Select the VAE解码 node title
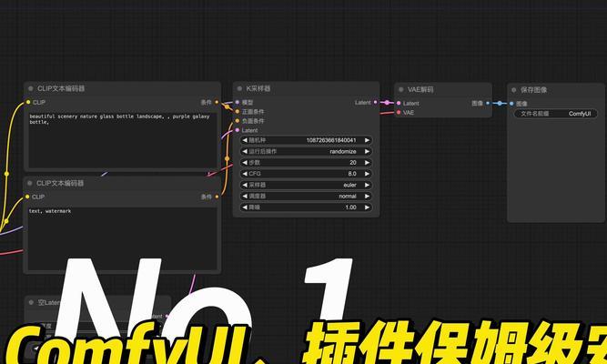607x364 pixels. point(420,89)
